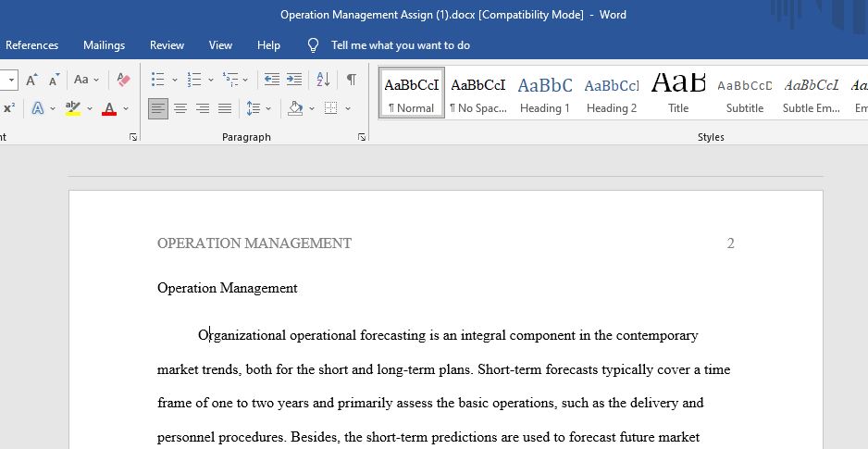Open Font dialog launcher
The image size is (868, 449).
coord(133,137)
